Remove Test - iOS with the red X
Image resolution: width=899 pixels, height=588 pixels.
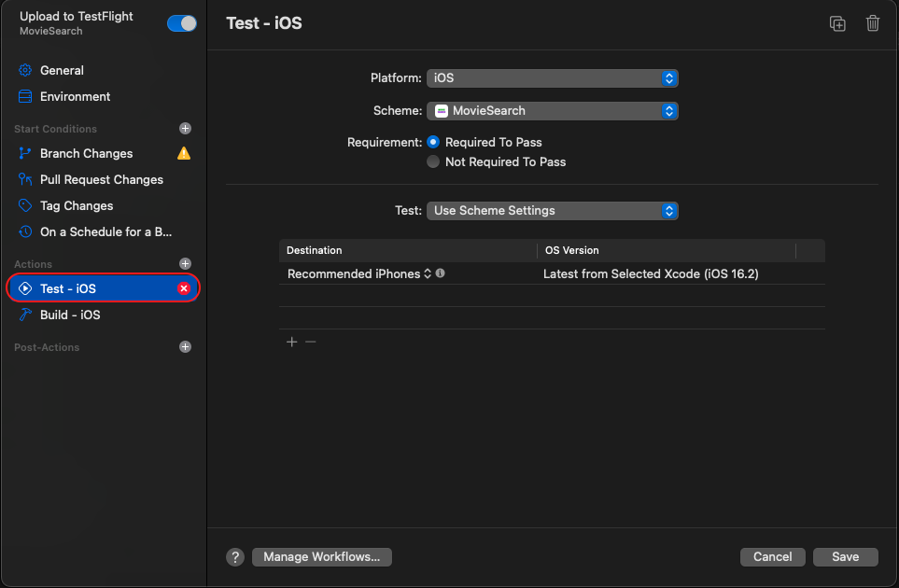184,288
